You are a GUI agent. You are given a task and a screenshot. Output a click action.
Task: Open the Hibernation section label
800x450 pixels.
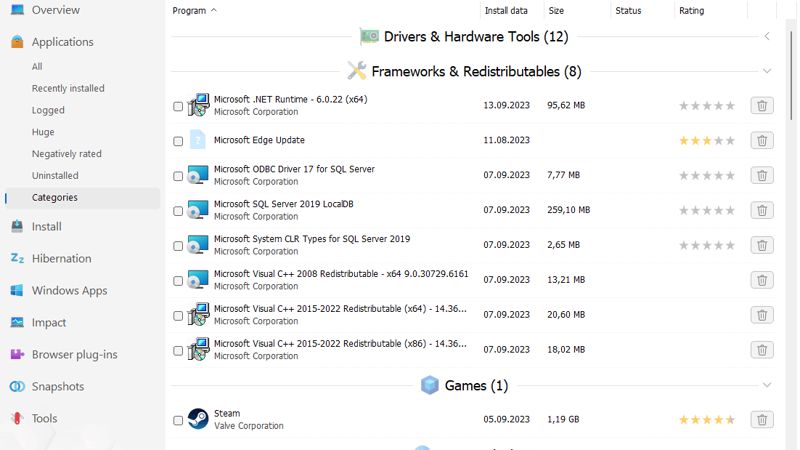(x=61, y=259)
